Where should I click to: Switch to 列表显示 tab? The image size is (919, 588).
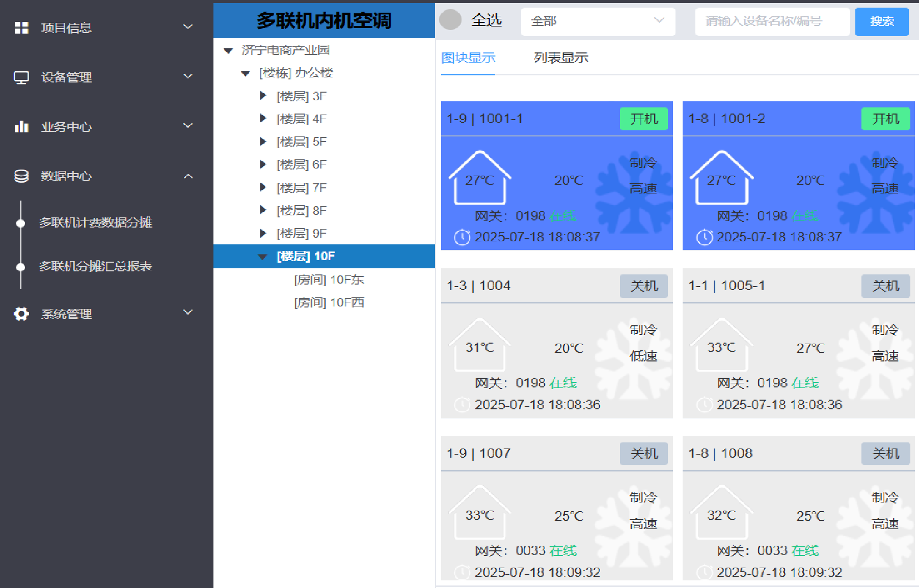click(561, 58)
